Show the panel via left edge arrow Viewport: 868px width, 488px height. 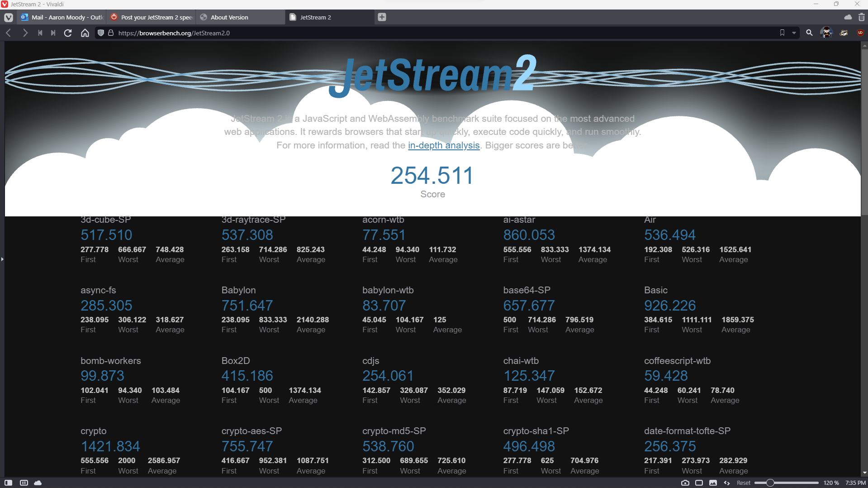click(x=2, y=259)
